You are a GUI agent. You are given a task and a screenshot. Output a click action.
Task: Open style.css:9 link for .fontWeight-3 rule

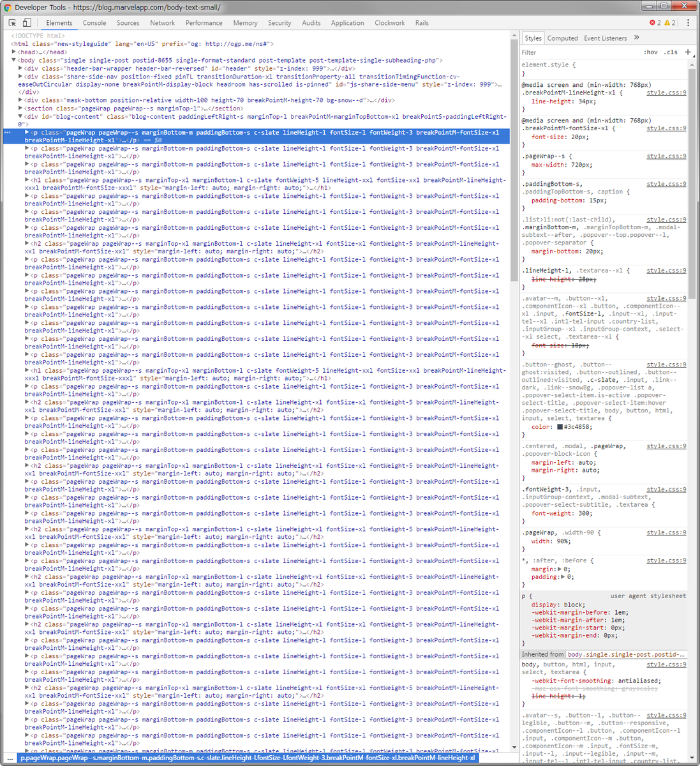pyautogui.click(x=666, y=490)
